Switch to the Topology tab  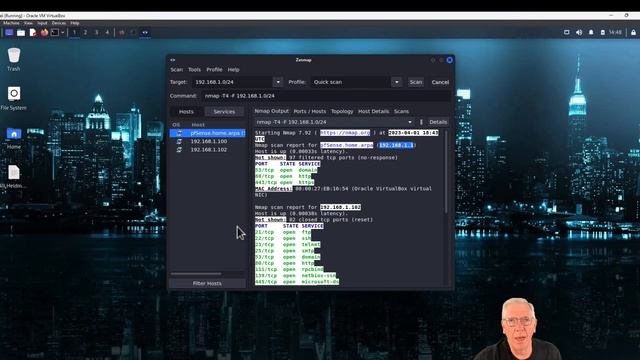342,111
